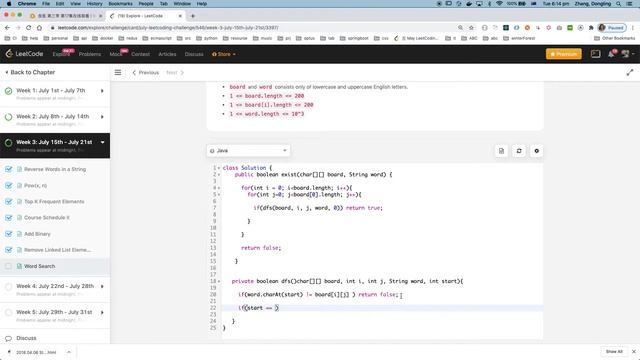
Task: Switch to the first browser tab
Action: coord(65,16)
